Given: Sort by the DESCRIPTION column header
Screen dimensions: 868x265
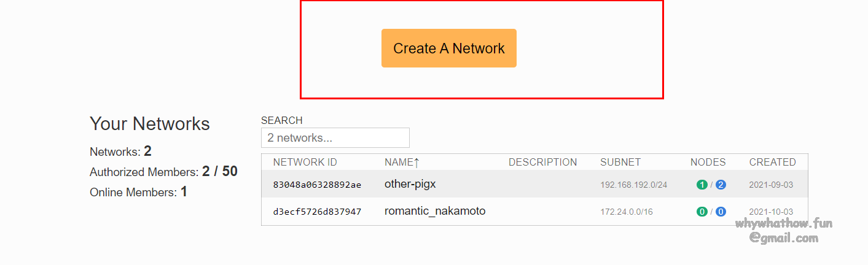Looking at the screenshot, I should (x=542, y=163).
